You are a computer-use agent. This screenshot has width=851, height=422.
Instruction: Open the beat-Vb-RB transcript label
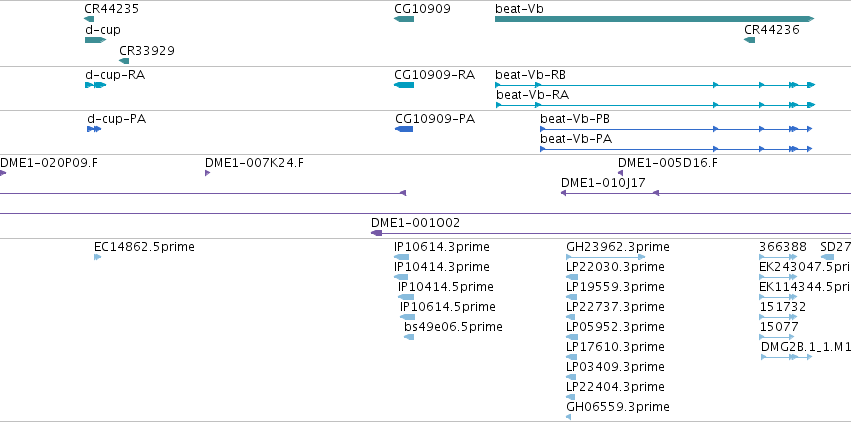click(530, 74)
